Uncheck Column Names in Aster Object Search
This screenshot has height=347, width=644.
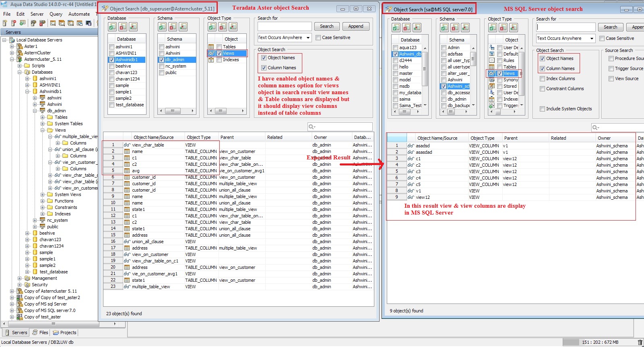click(x=264, y=68)
